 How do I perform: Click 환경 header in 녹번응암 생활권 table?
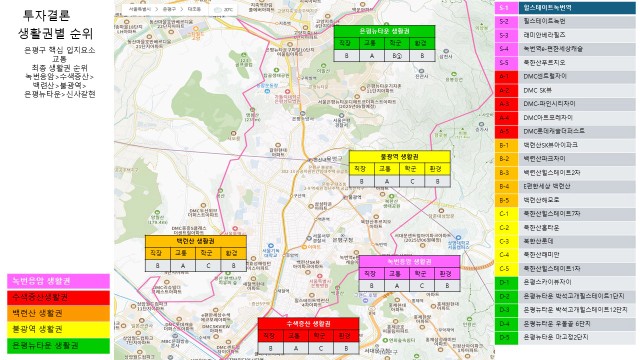447,273
